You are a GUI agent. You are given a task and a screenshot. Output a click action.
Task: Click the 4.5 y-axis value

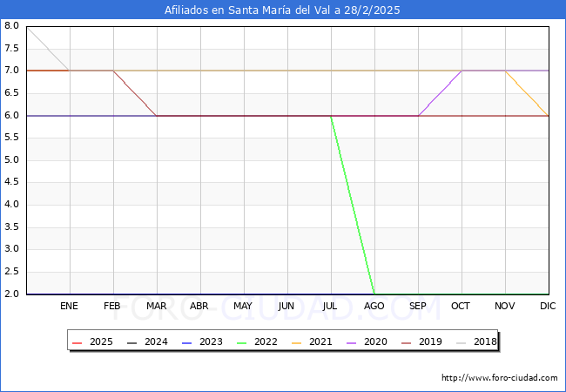(x=11, y=181)
